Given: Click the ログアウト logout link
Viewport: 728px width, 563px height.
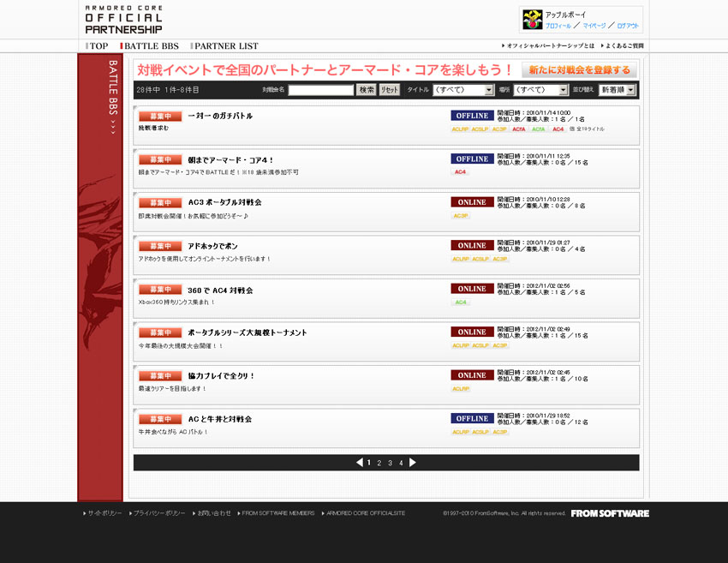Looking at the screenshot, I should 628,26.
